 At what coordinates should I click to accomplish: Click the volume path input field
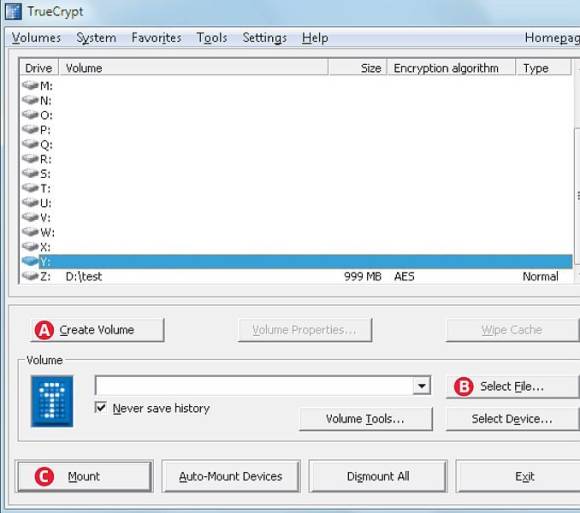click(254, 386)
